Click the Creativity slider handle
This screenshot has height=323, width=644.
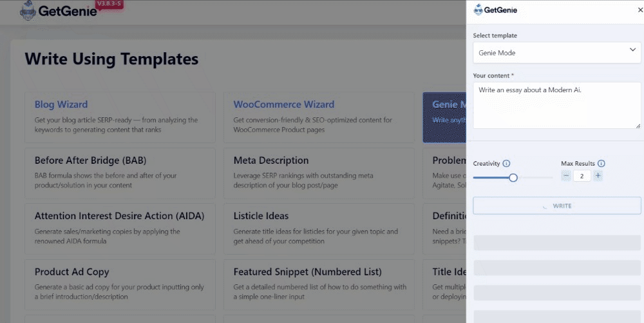pos(513,177)
